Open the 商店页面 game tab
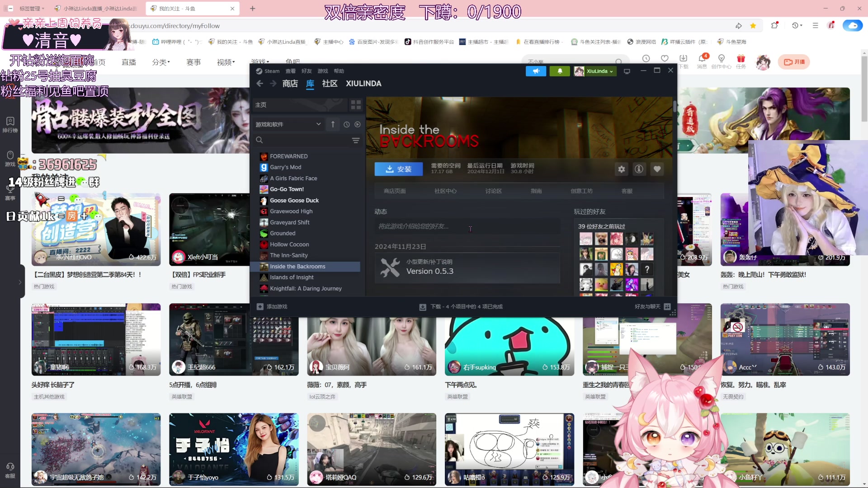The height and width of the screenshot is (488, 868). (x=395, y=191)
